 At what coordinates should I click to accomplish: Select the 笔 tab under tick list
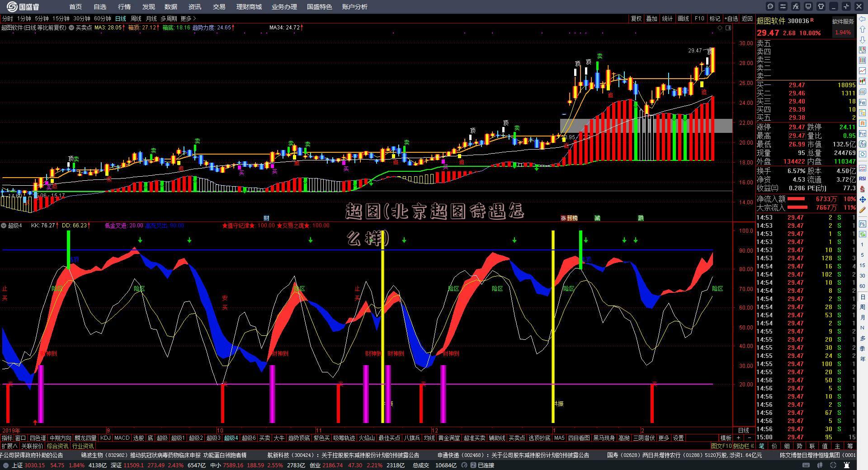tap(761, 446)
